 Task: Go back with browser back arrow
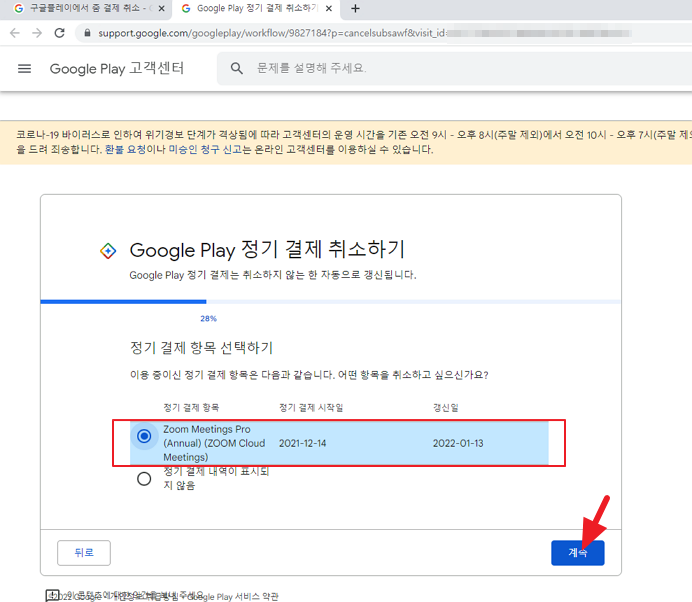(15, 33)
